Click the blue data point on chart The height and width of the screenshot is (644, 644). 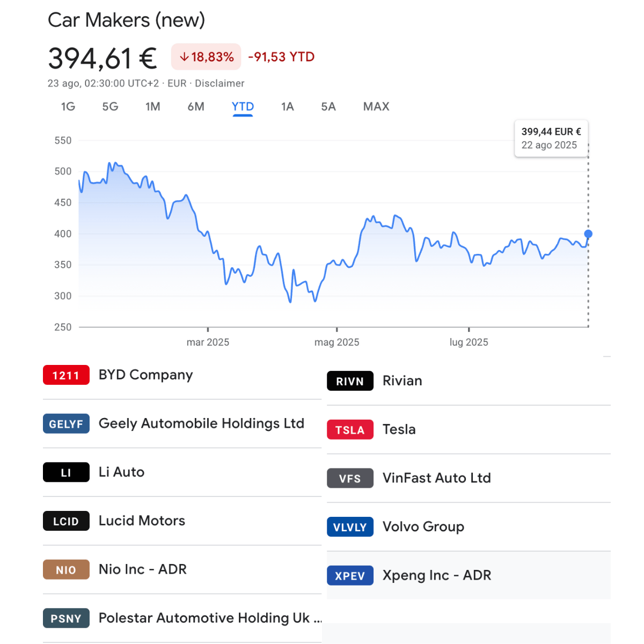[x=588, y=234]
